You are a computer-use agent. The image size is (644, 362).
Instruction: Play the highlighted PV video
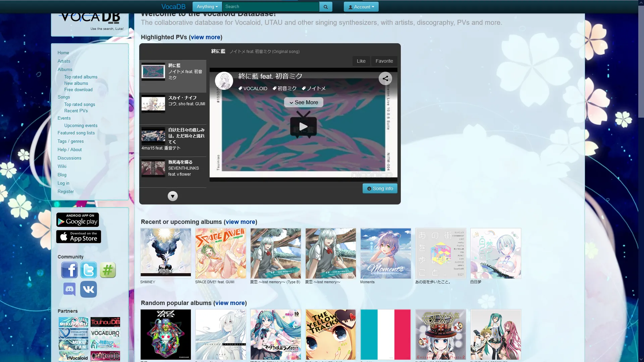pos(303,126)
